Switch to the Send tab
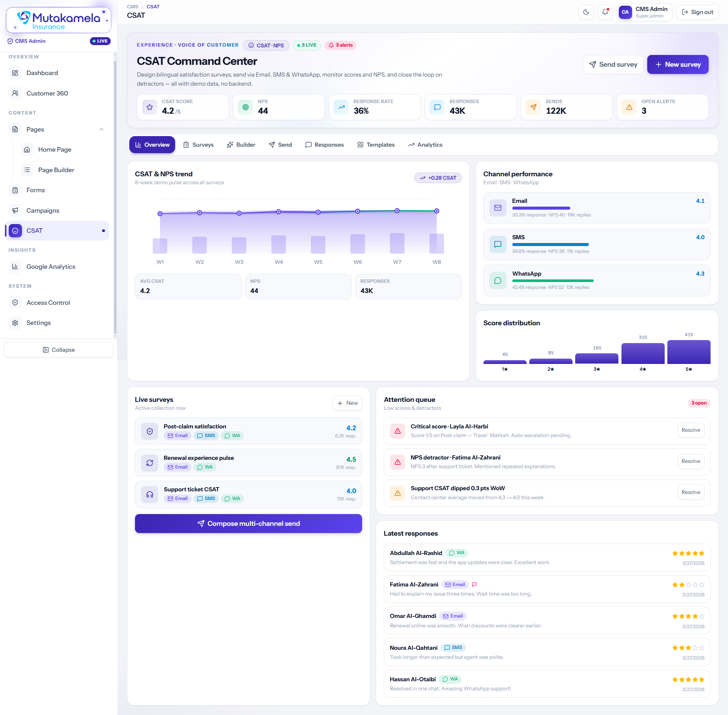This screenshot has height=715, width=728. (280, 145)
